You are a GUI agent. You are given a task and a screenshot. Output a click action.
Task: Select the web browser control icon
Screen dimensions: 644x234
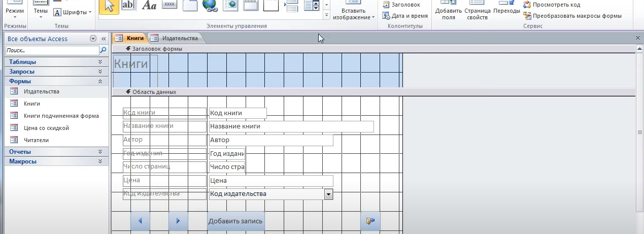click(x=230, y=5)
